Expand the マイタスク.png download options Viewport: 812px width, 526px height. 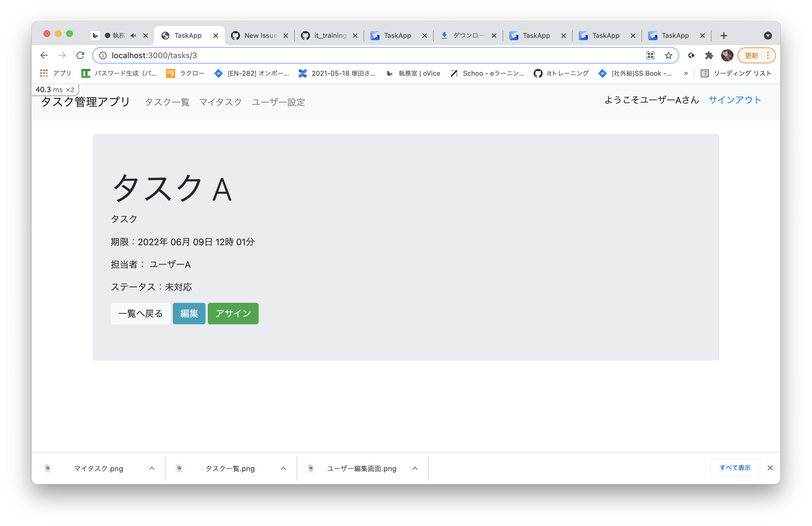pyautogui.click(x=152, y=468)
